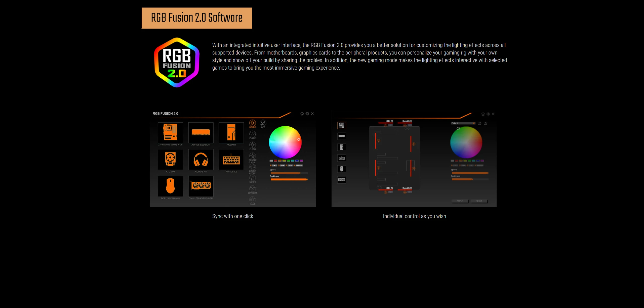This screenshot has width=644, height=308.
Task: Select the Z370 AORUS Gaming 7-OP motherboard device
Action: (x=170, y=133)
